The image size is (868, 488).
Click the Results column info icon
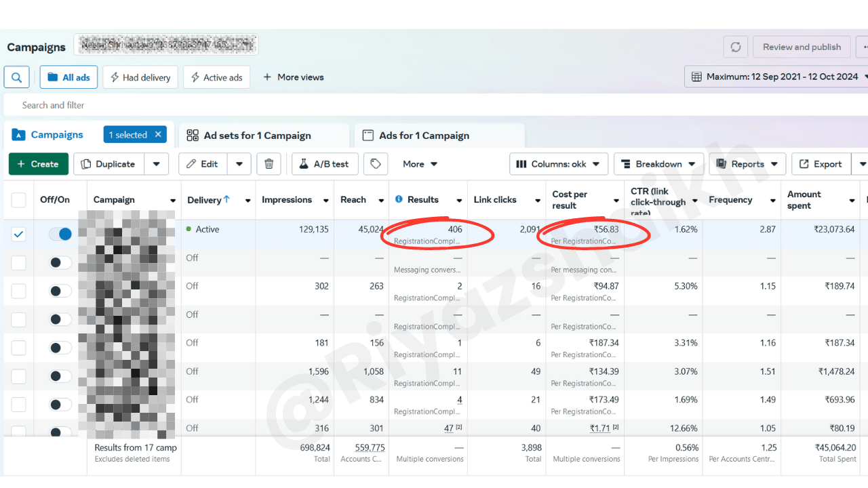[x=399, y=199]
